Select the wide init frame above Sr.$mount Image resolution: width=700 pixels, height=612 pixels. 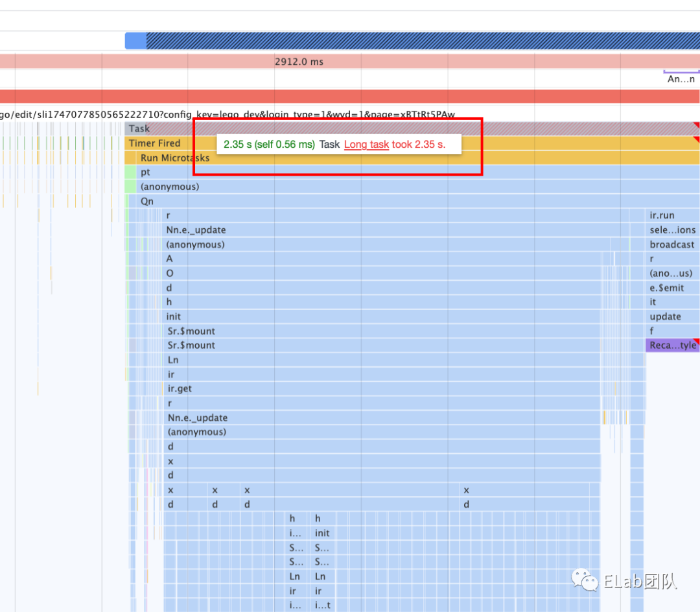382,316
